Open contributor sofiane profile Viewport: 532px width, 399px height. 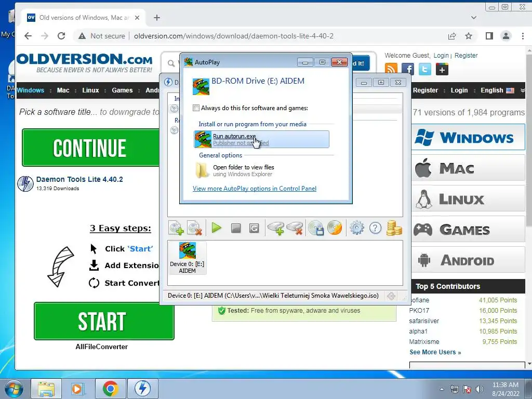click(420, 300)
